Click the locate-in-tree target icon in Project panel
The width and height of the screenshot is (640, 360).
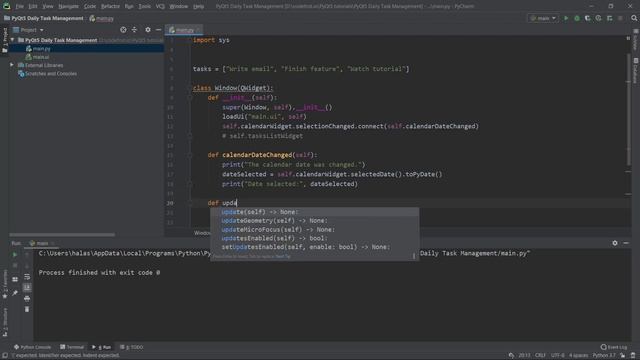(x=123, y=30)
